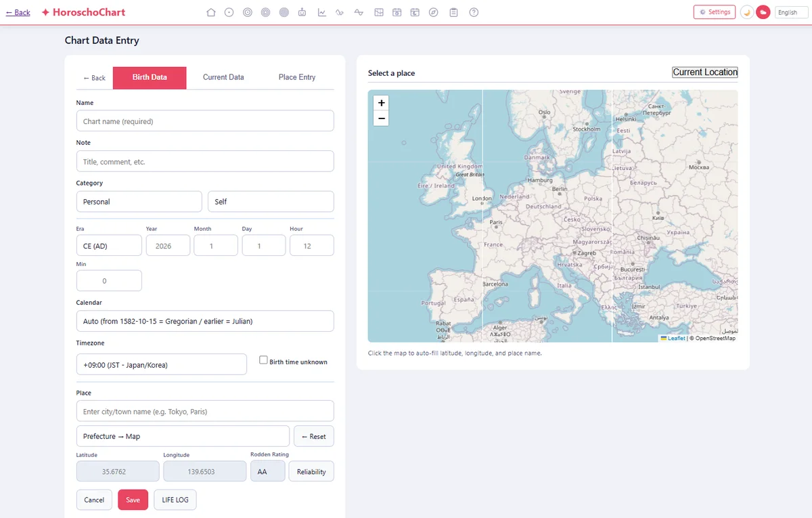Image resolution: width=812 pixels, height=518 pixels.
Task: Tick the Birth time unknown checkbox
Action: coord(264,360)
